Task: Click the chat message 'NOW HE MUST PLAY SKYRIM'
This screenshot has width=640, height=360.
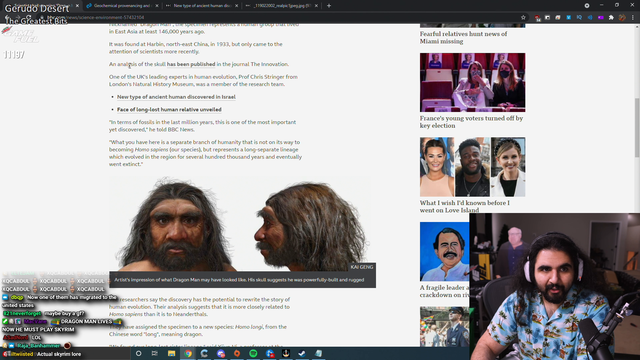Action: (x=38, y=329)
